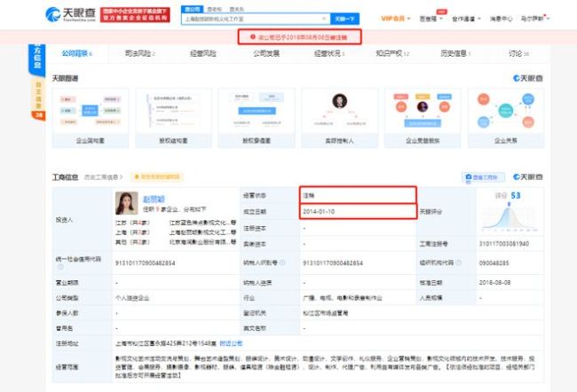577x392 pixels.
Task: Click the help icon beside 纳税人识别号
Action: (x=282, y=263)
